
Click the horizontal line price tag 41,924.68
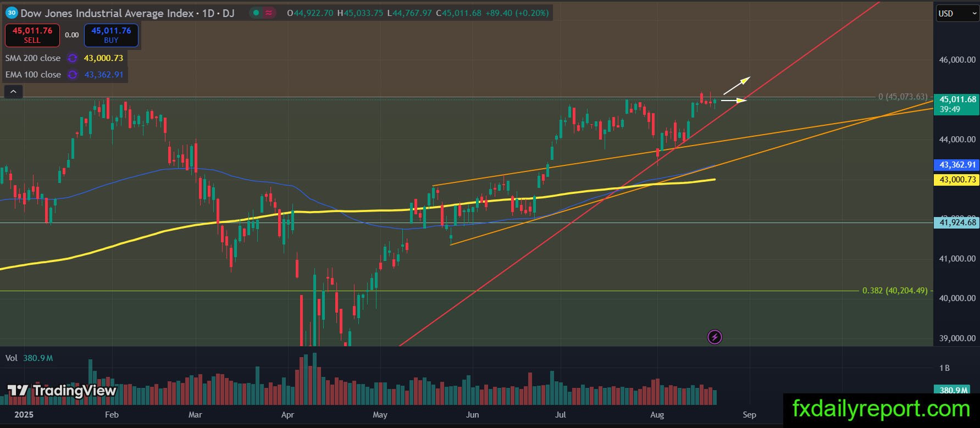coord(956,223)
